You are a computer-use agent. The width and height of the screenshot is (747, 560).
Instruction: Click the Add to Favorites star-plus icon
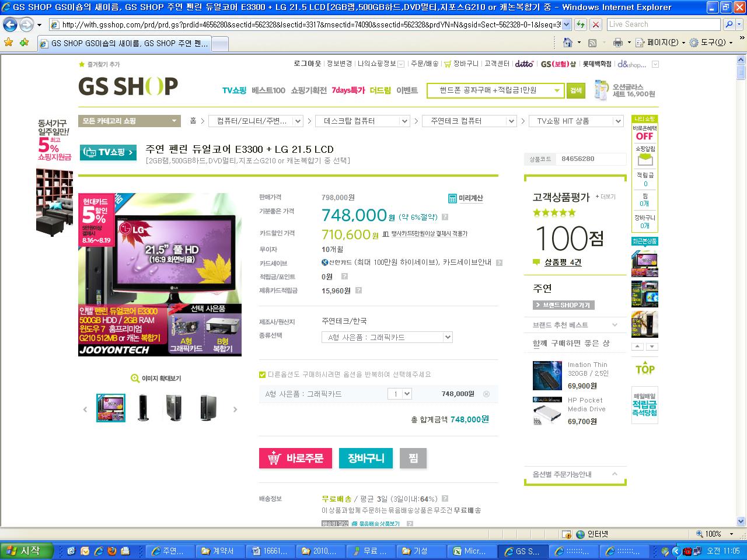click(24, 43)
